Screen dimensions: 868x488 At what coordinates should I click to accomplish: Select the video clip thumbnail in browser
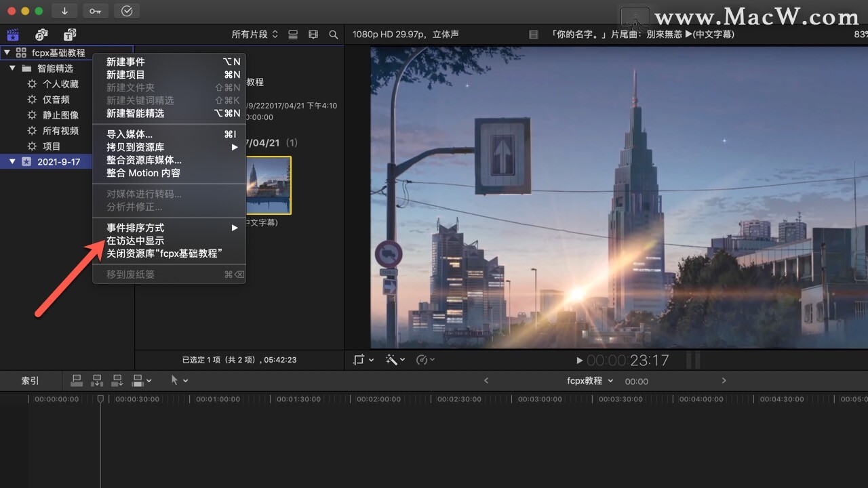(269, 185)
